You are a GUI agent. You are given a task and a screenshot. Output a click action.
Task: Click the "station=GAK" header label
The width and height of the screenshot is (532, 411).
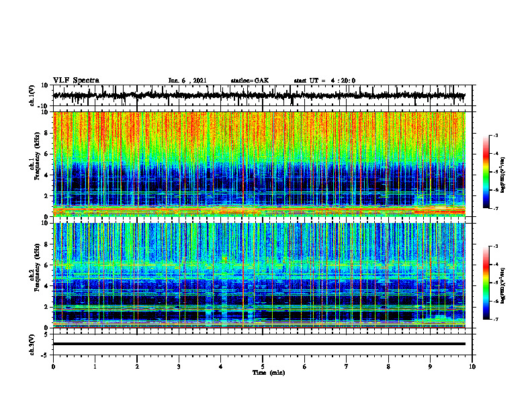pos(250,81)
